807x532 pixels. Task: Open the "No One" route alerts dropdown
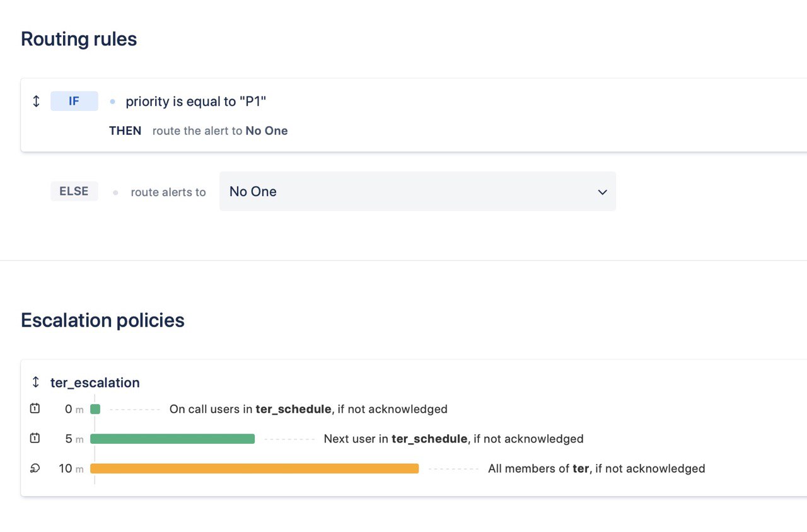[x=417, y=192]
